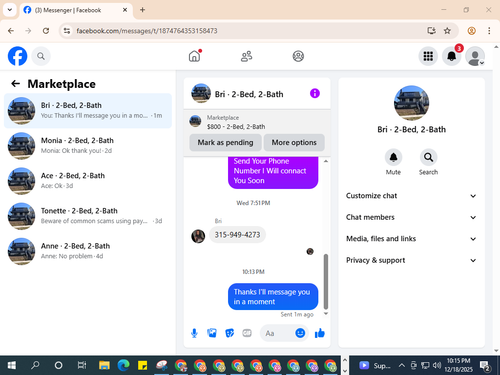Toggle the purple conversation information icon
This screenshot has height=375, width=500.
coord(315,93)
